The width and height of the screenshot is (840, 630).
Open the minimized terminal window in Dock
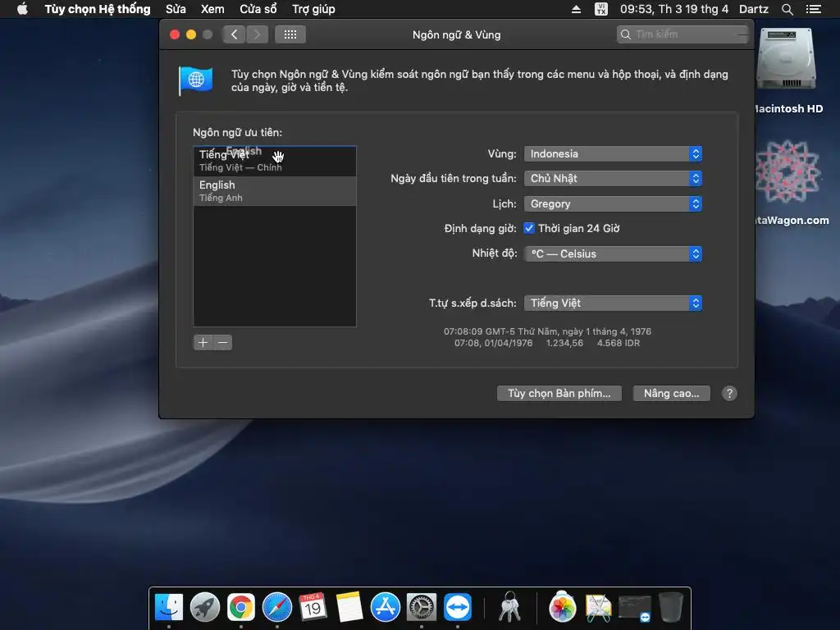pyautogui.click(x=635, y=608)
